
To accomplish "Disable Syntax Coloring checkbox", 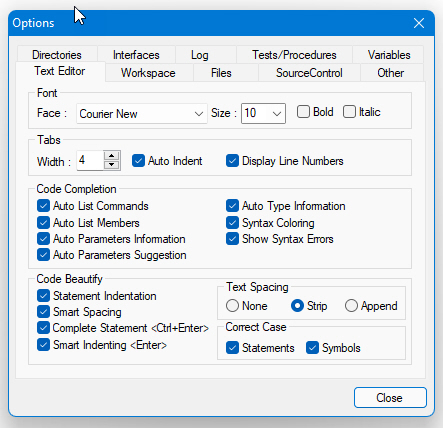I will click(232, 223).
